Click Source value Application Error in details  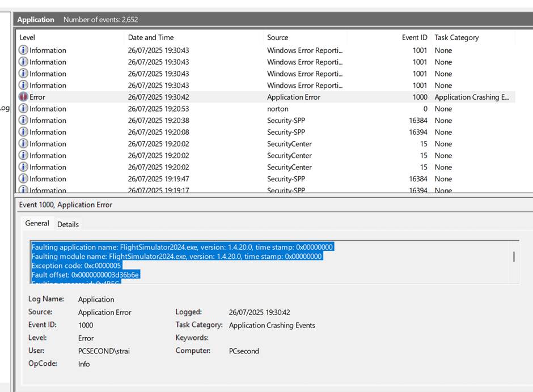(105, 312)
